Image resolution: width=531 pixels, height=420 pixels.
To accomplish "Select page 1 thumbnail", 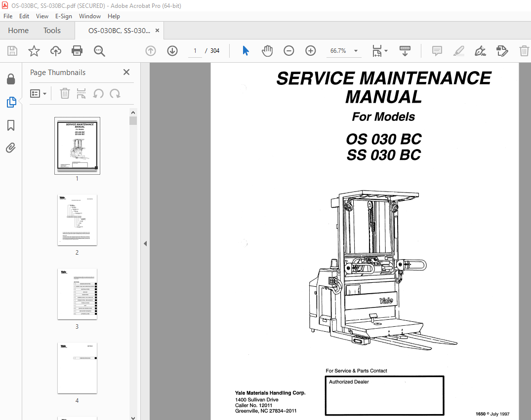I will tap(77, 146).
